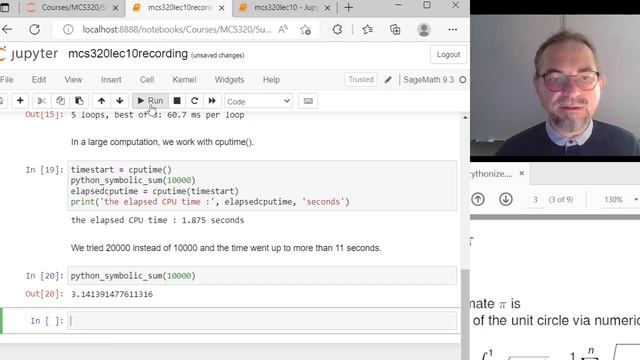Click the browser profile avatar

pyautogui.click(x=424, y=29)
